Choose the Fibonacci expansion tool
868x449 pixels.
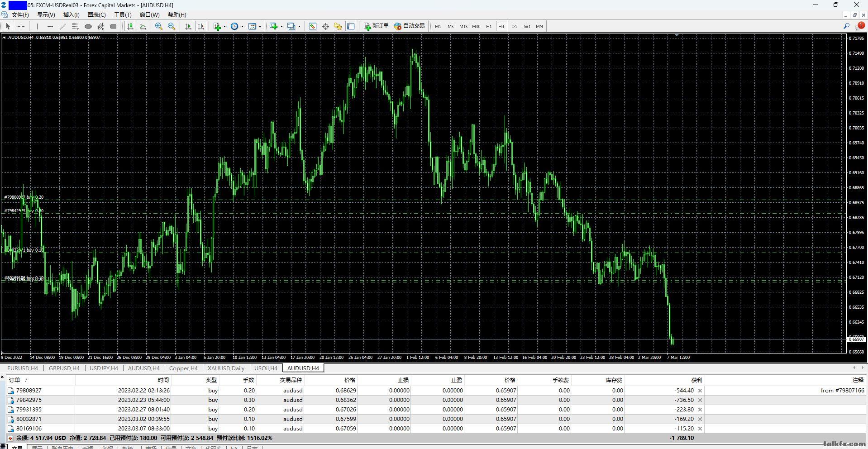(x=101, y=26)
